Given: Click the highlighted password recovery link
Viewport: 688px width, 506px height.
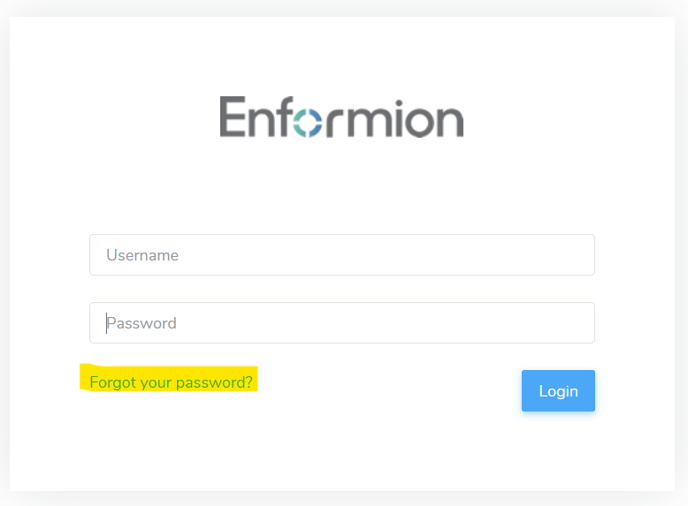Looking at the screenshot, I should (171, 382).
